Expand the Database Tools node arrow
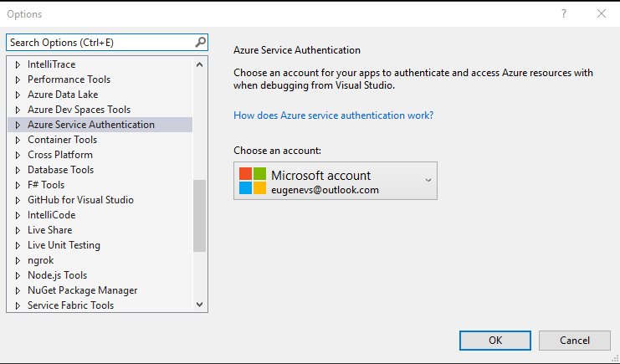Screen dimensions: 620x364 pyautogui.click(x=18, y=170)
